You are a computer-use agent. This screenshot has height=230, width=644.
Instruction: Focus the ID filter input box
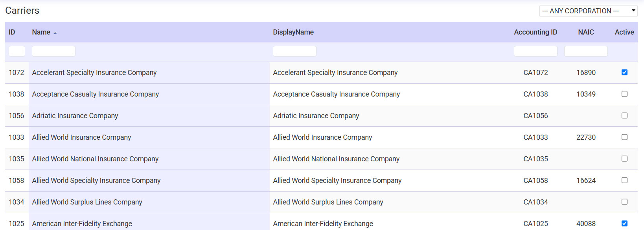pos(17,51)
